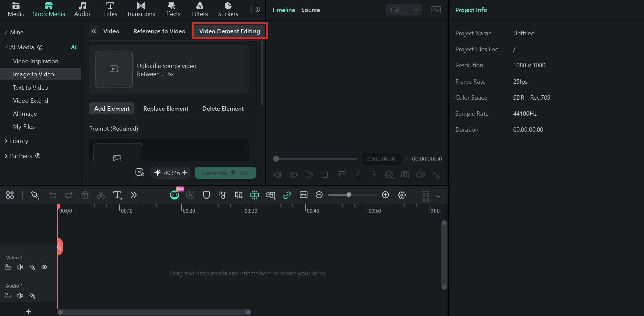The height and width of the screenshot is (316, 644).
Task: Switch to the Reference to Video tab
Action: point(159,31)
